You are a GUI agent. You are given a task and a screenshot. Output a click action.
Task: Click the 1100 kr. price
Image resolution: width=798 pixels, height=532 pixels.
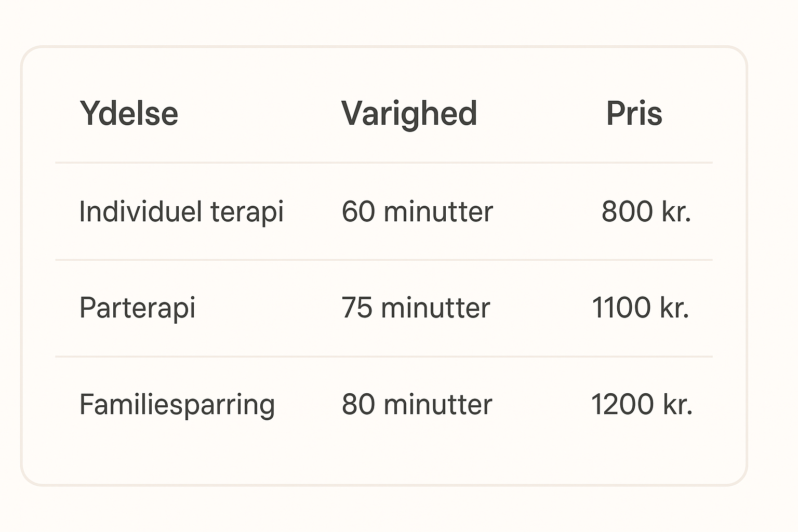tap(641, 308)
